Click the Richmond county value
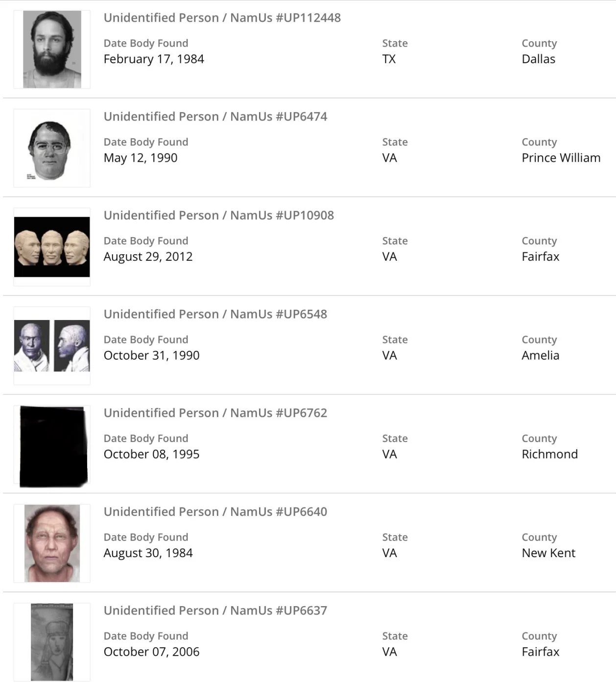 pyautogui.click(x=549, y=454)
